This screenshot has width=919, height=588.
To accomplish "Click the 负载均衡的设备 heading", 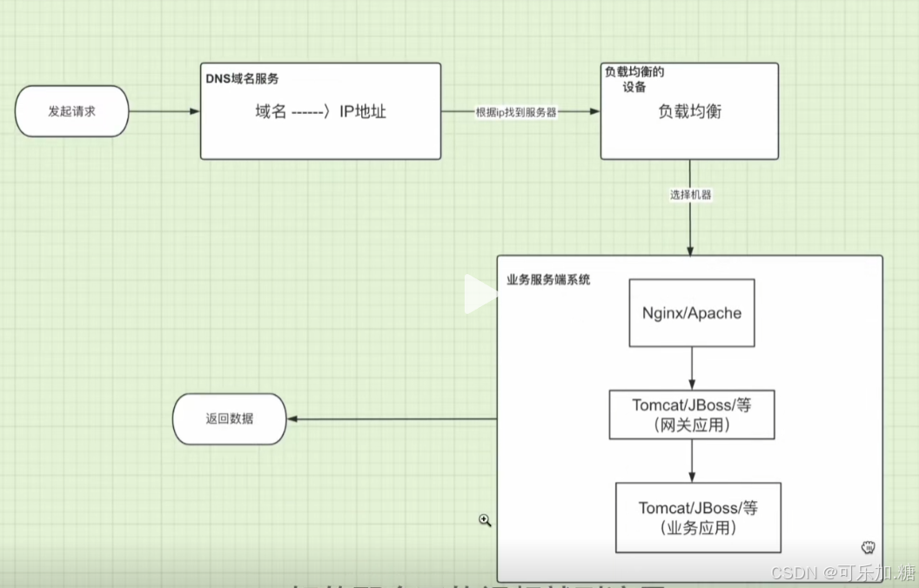I will pos(634,79).
